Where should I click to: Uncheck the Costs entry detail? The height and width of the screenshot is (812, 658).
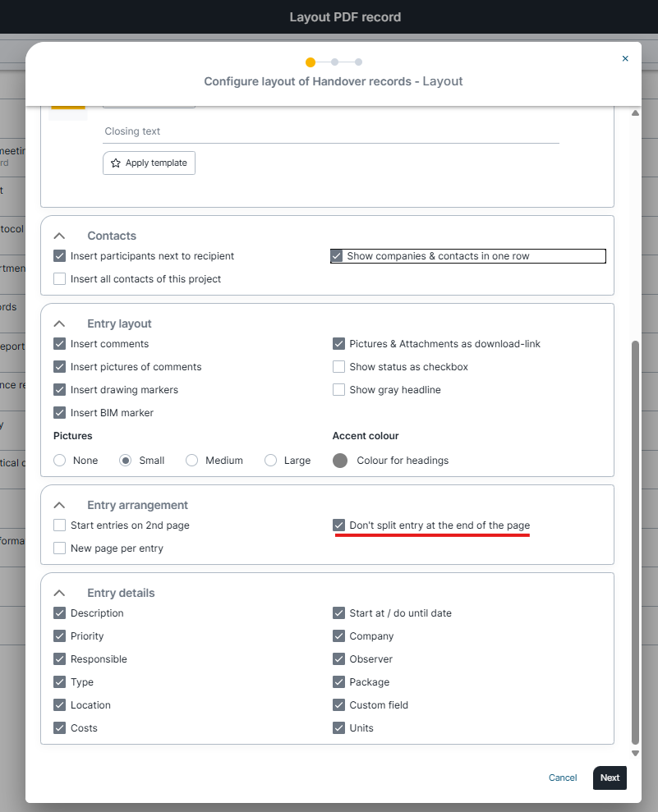pos(60,728)
